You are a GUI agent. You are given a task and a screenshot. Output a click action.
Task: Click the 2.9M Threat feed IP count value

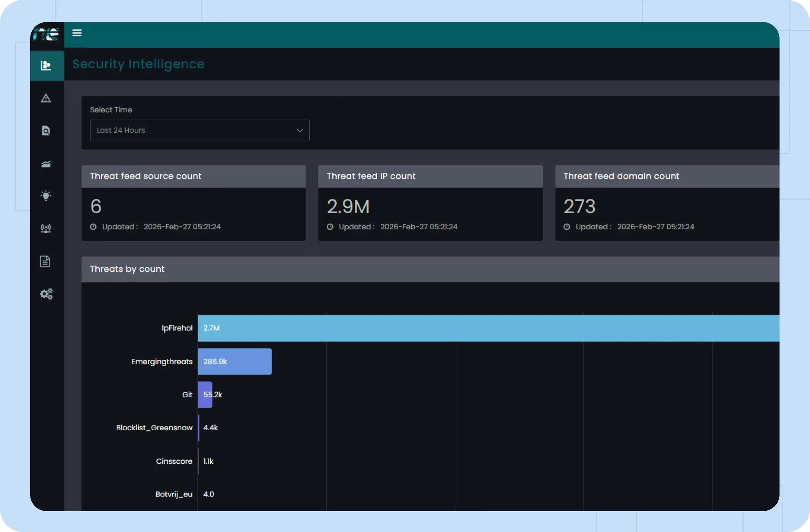tap(348, 207)
